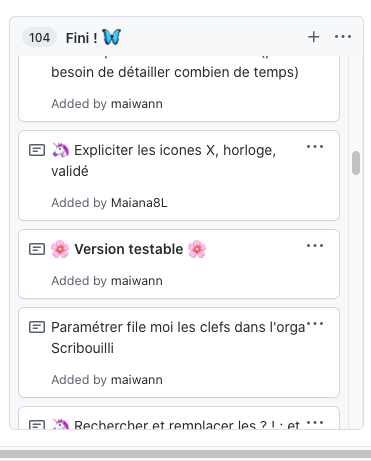This screenshot has height=461, width=371.
Task: Open menu for Rechercher et remplacer card
Action: [x=315, y=423]
